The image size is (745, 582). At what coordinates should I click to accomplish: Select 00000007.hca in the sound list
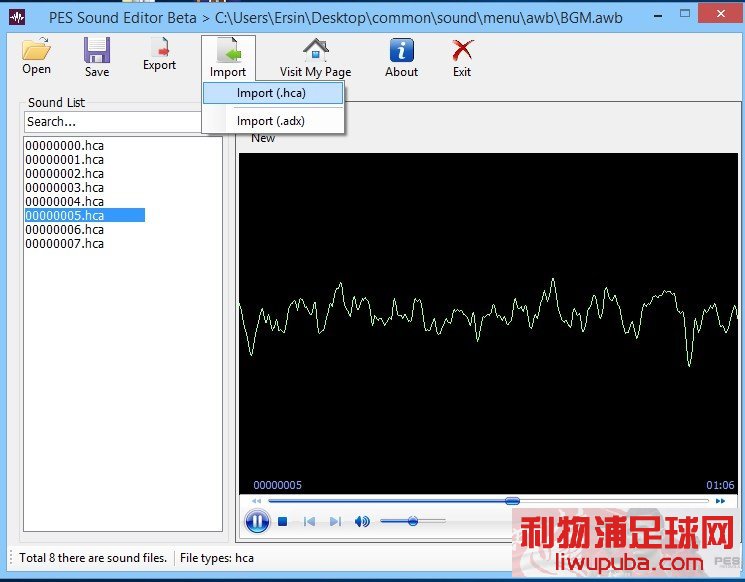pos(65,244)
